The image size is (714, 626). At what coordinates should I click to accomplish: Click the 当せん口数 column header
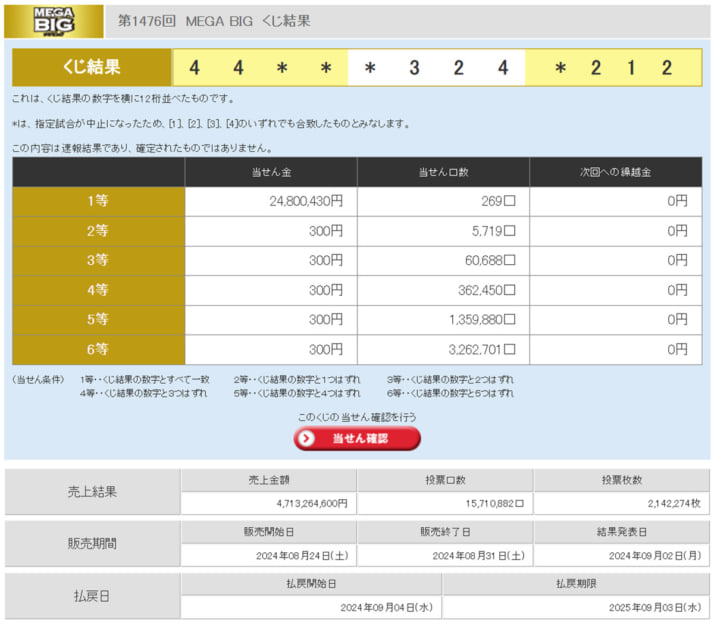(444, 172)
